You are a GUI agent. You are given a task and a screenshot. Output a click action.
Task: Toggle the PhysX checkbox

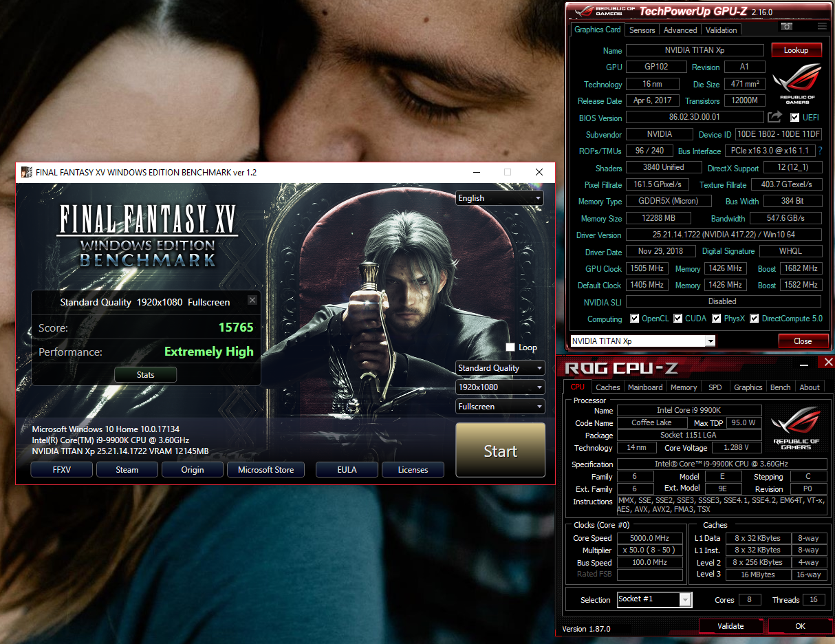tap(717, 319)
